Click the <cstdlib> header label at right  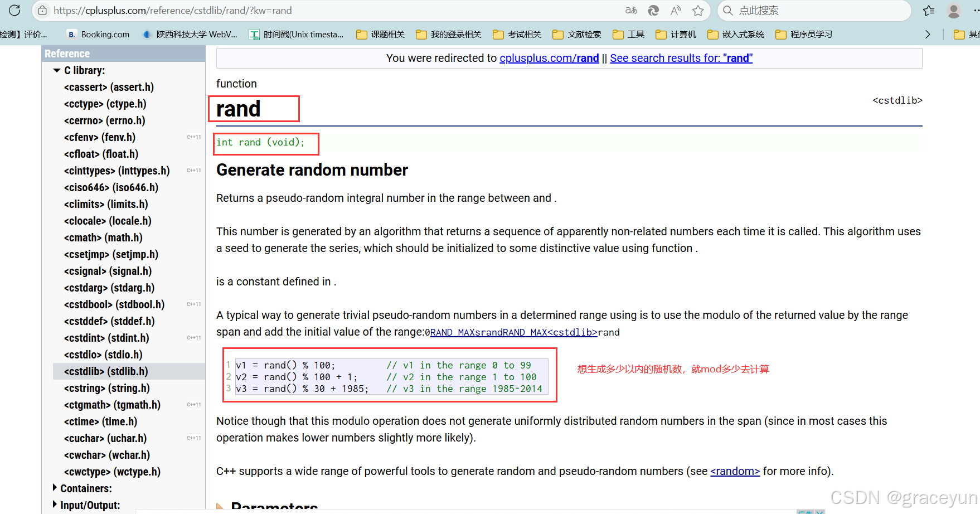coord(897,100)
